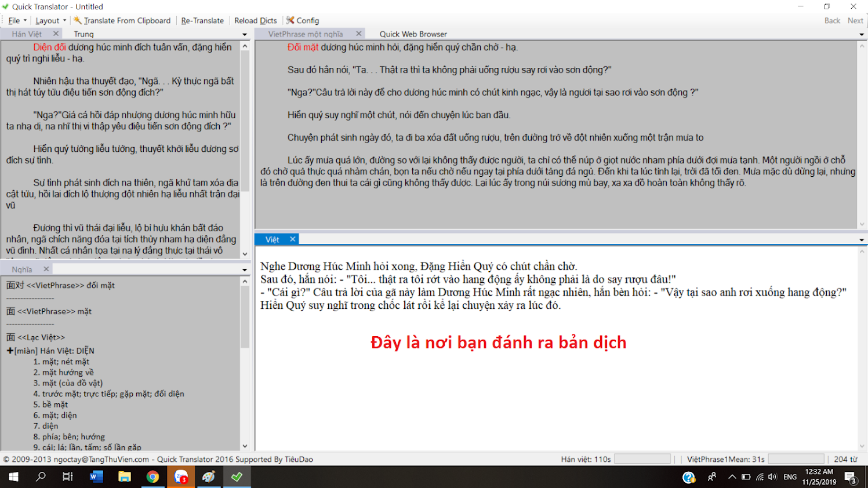
Task: Click the Re-Translate button
Action: (202, 20)
